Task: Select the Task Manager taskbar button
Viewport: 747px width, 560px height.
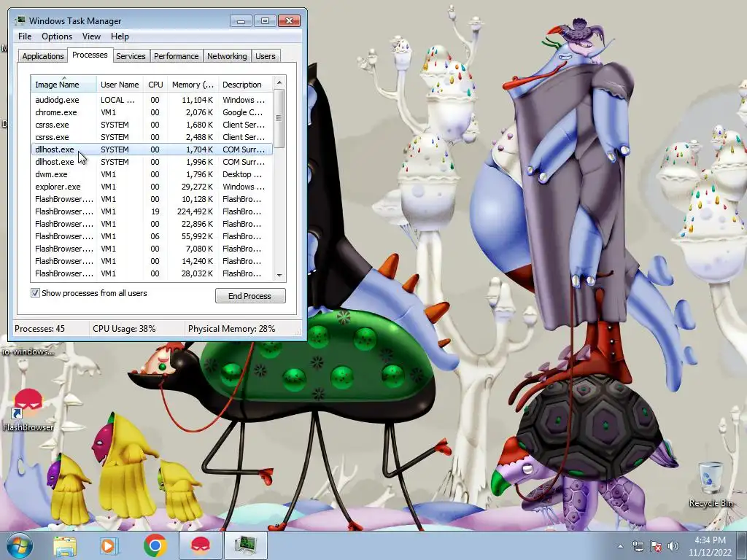Action: (245, 545)
